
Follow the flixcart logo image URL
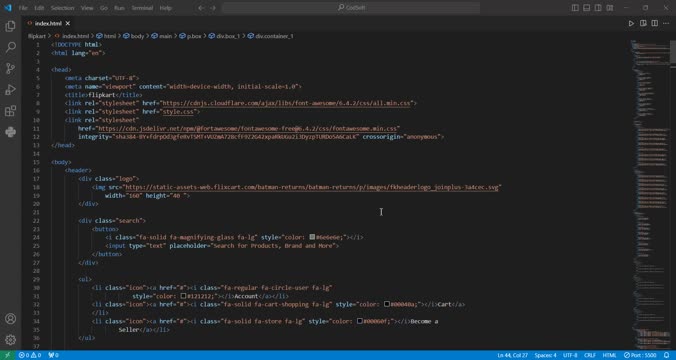pos(312,188)
